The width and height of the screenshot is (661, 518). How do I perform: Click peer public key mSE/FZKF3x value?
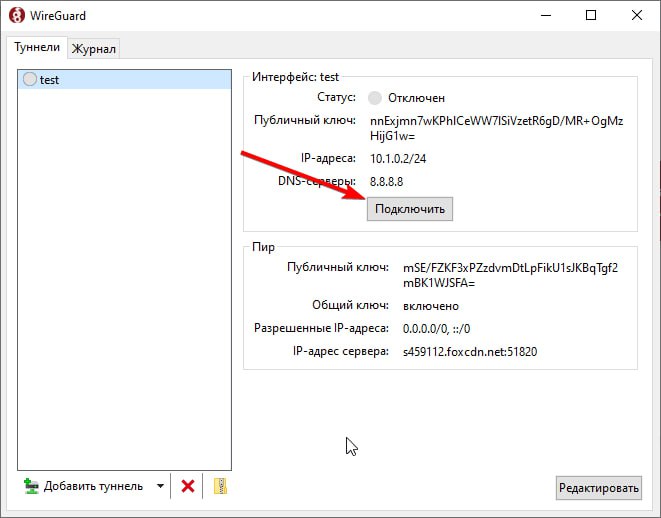[x=510, y=275]
